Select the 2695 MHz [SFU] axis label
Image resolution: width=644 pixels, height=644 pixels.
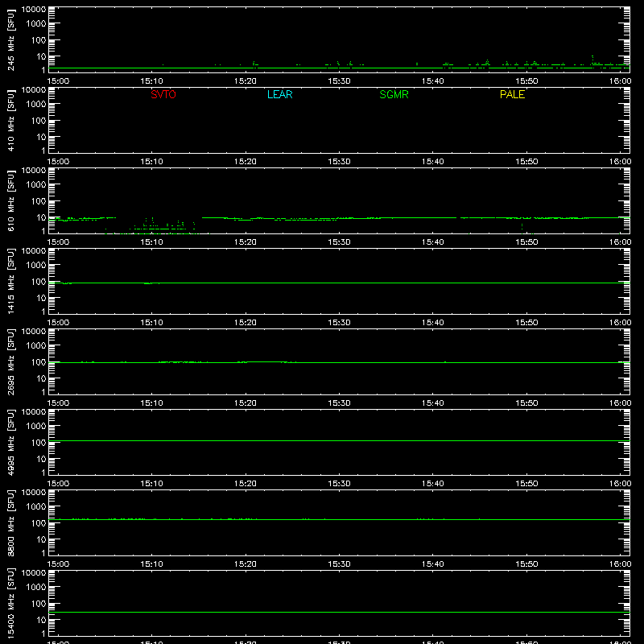click(x=11, y=362)
